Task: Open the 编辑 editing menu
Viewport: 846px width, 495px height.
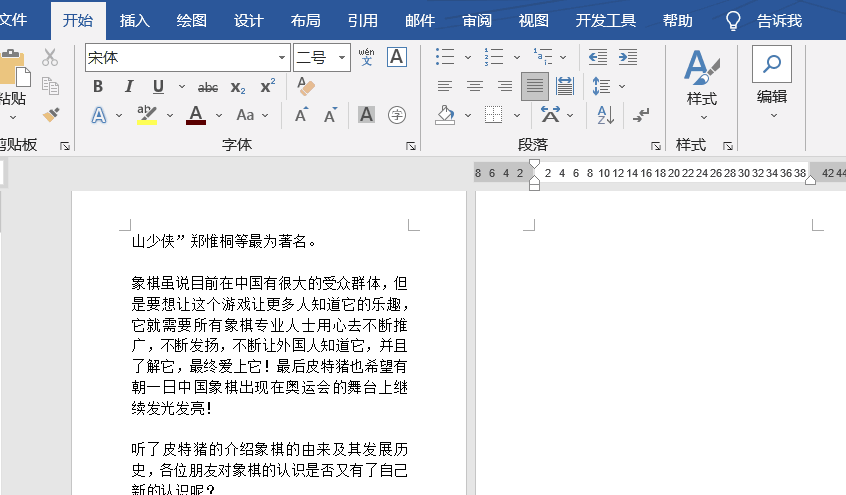Action: 772,83
